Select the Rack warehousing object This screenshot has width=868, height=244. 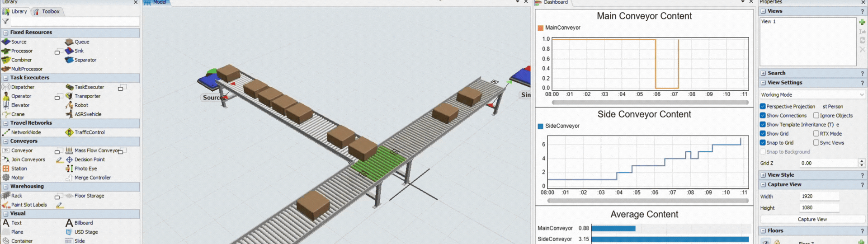coord(12,196)
